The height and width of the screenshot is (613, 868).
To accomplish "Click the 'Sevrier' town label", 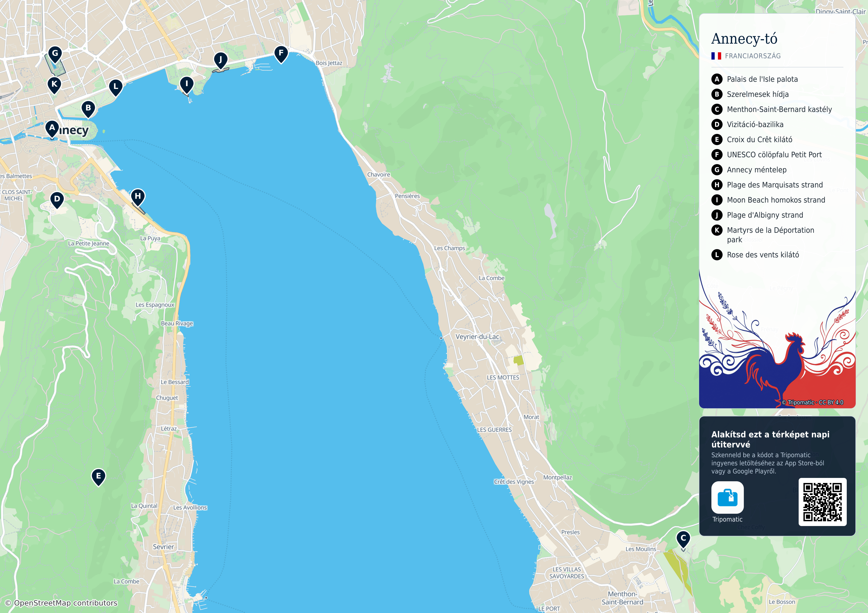I will click(x=163, y=547).
